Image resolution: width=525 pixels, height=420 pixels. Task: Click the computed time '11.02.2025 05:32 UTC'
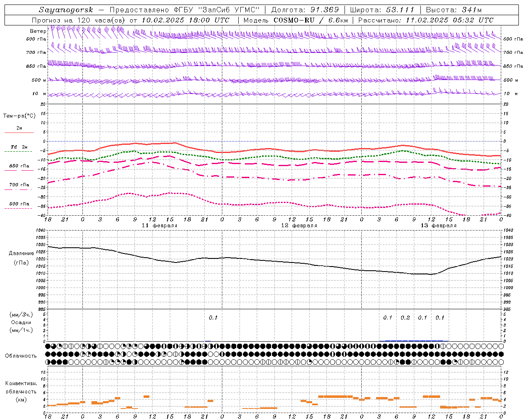(450, 20)
